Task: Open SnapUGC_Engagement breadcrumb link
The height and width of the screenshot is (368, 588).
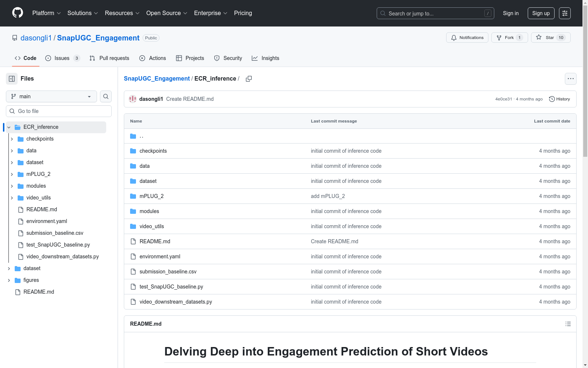Action: pos(157,79)
